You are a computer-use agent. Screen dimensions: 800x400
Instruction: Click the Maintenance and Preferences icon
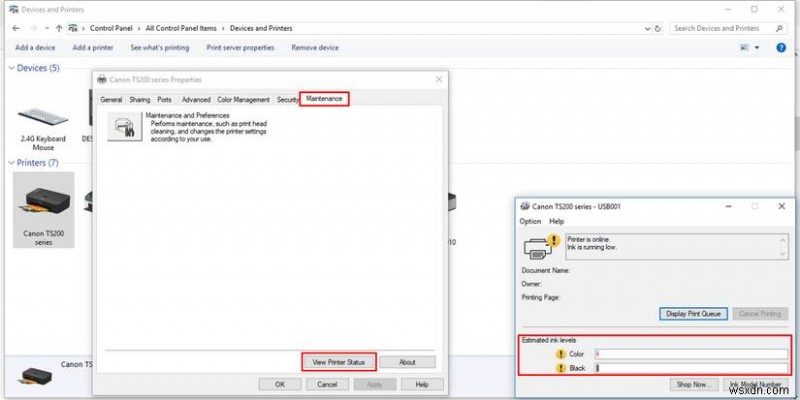124,127
